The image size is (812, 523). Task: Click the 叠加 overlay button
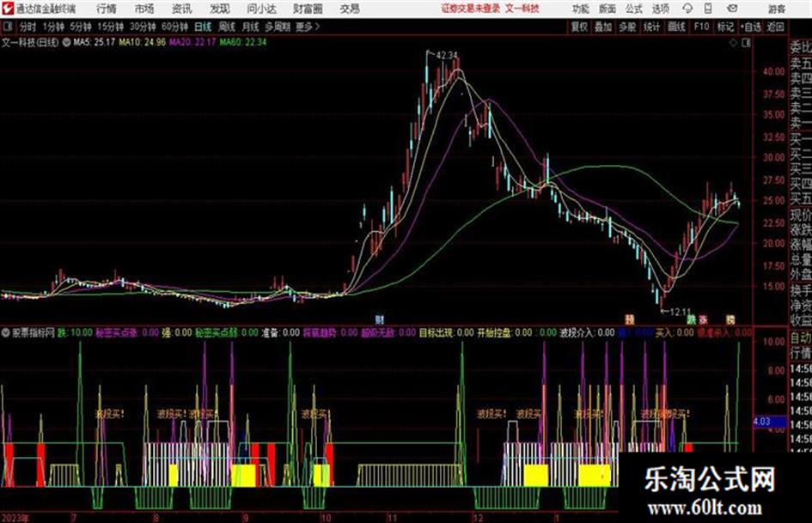(x=603, y=27)
